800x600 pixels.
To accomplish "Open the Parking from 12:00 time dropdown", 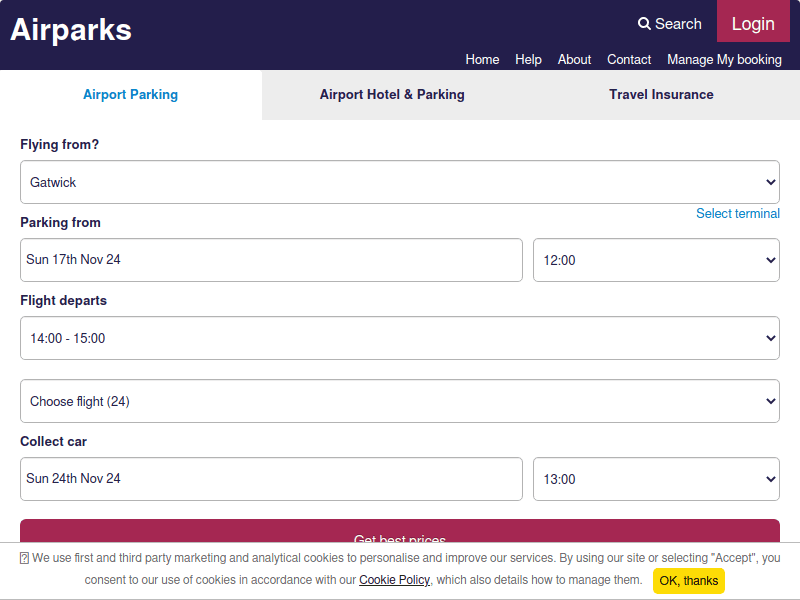I will [x=656, y=260].
